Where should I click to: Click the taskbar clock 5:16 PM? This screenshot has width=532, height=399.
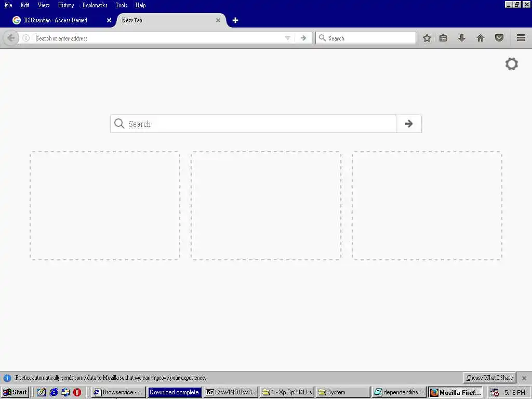tap(514, 393)
